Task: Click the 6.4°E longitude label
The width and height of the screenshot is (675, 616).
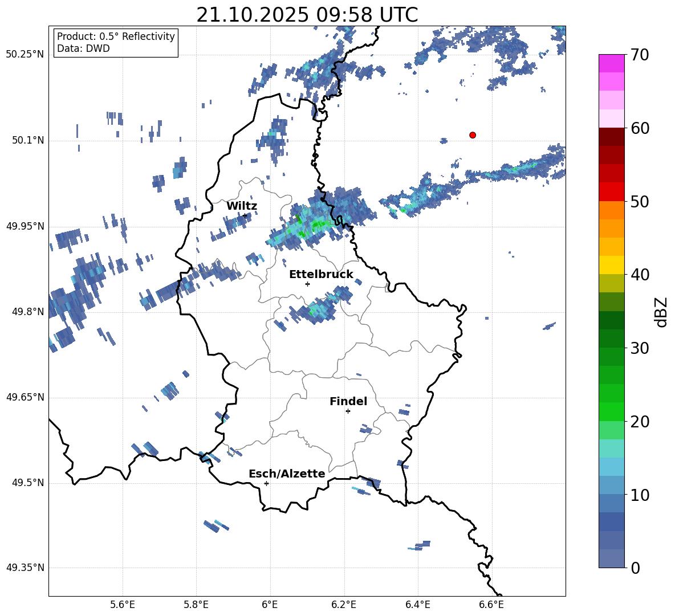Action: pos(417,605)
